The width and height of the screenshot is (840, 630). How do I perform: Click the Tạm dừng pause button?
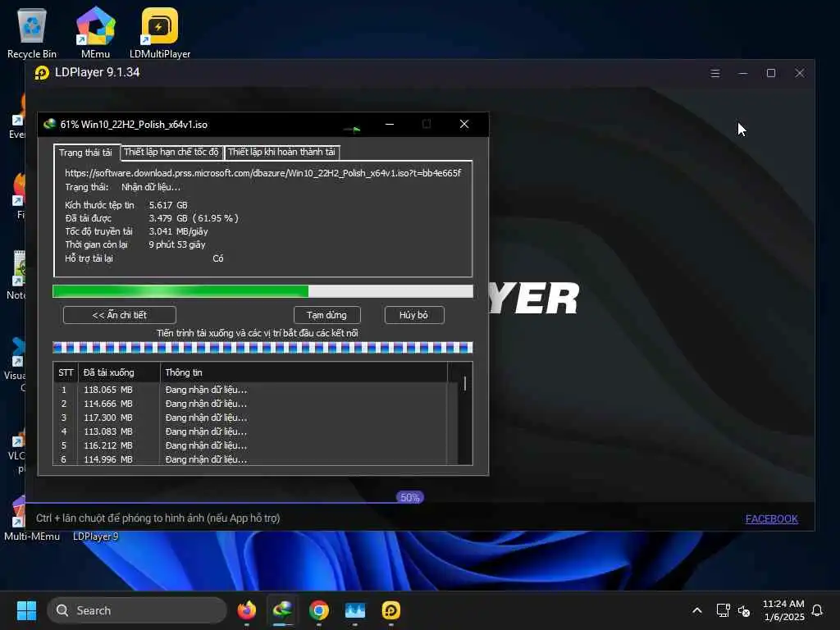(x=326, y=315)
